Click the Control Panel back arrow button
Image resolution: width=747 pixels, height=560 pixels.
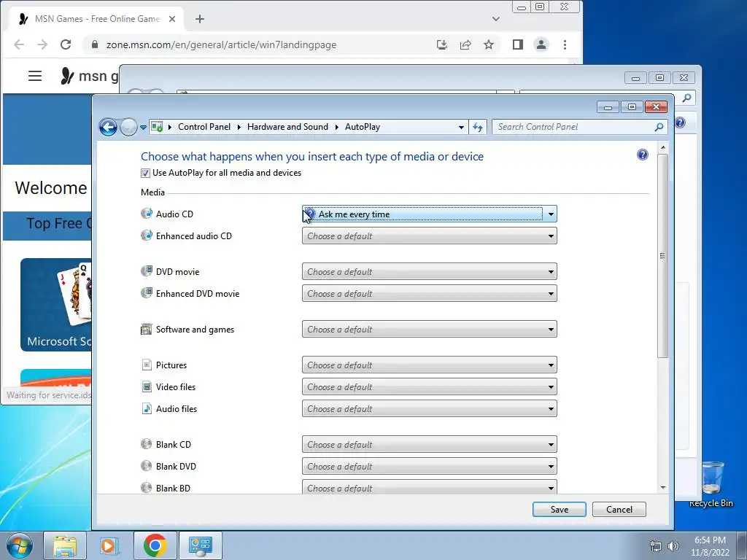click(x=108, y=127)
